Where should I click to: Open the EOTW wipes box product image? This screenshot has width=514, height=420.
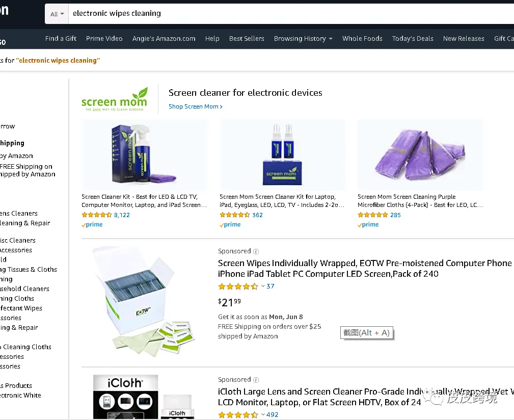point(144,302)
